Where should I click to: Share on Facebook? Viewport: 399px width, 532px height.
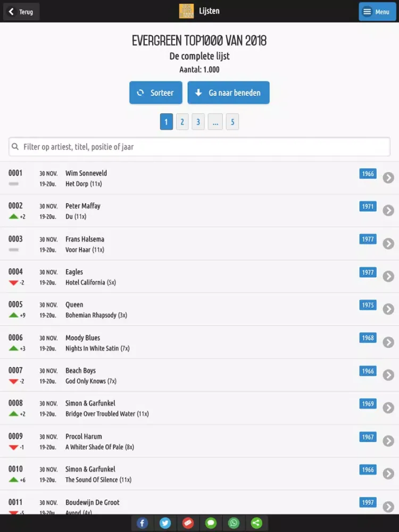pyautogui.click(x=142, y=523)
